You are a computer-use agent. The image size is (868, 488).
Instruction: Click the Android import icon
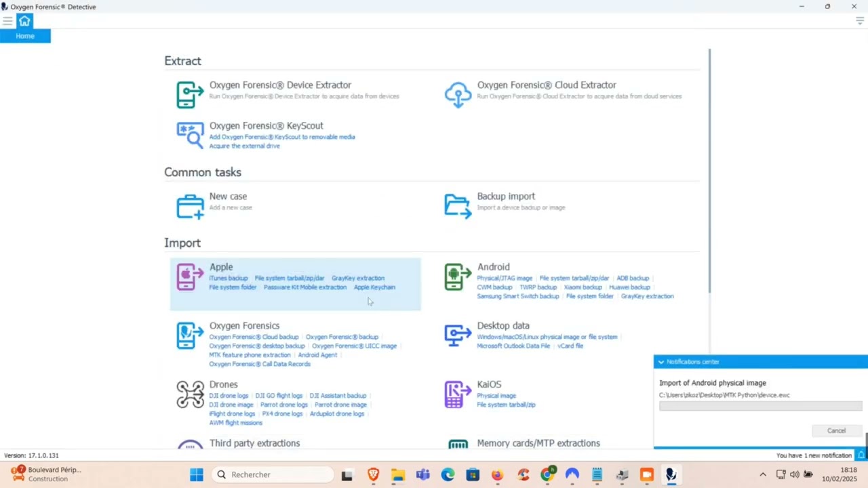(x=458, y=277)
